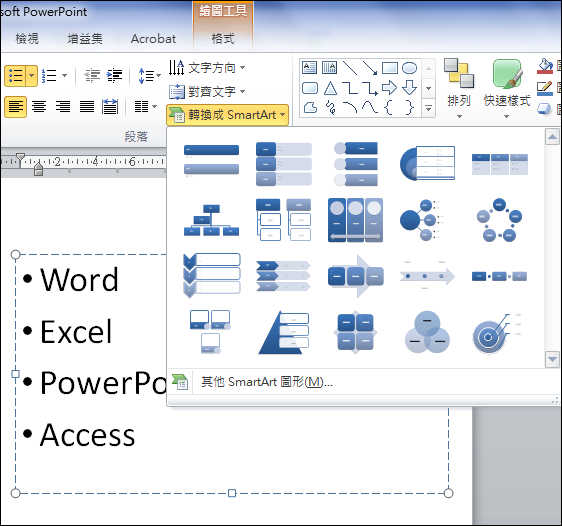Open the 對齊文字 align text dropdown
562x526 pixels.
[x=207, y=92]
